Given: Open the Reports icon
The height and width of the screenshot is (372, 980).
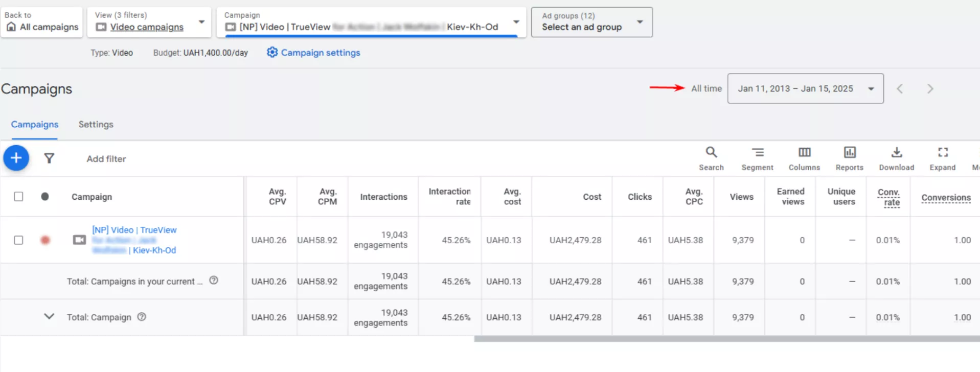Looking at the screenshot, I should click(849, 158).
